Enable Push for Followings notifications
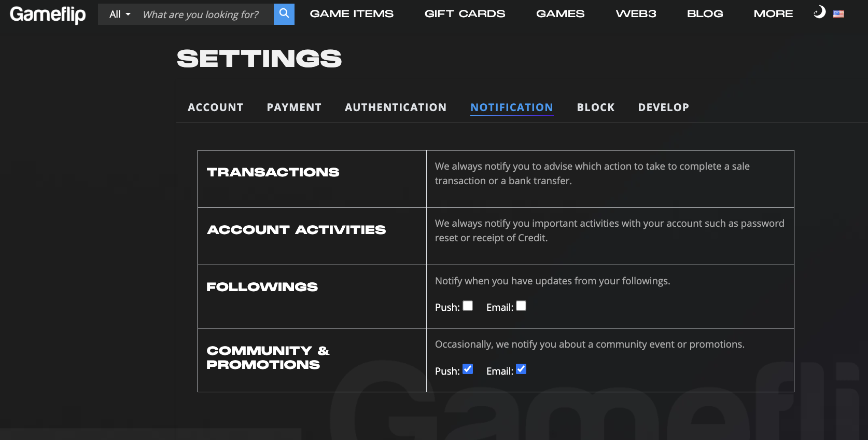 468,306
